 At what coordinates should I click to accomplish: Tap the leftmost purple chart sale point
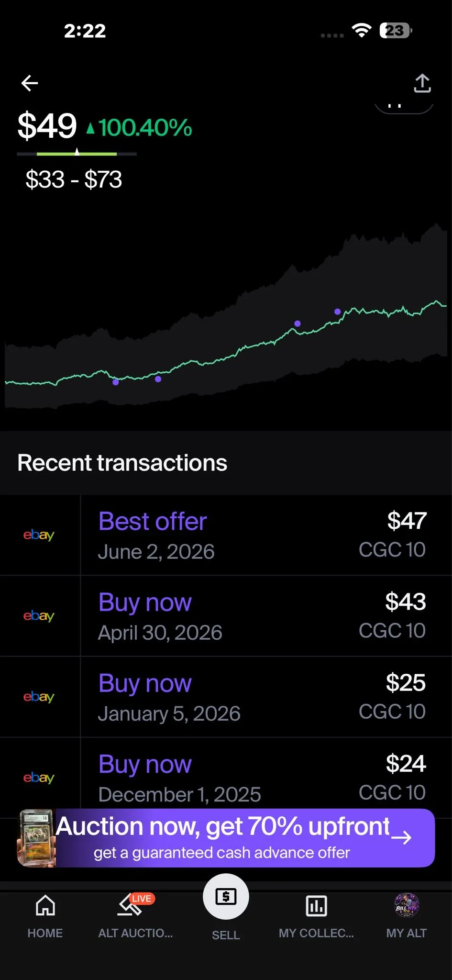(x=116, y=382)
